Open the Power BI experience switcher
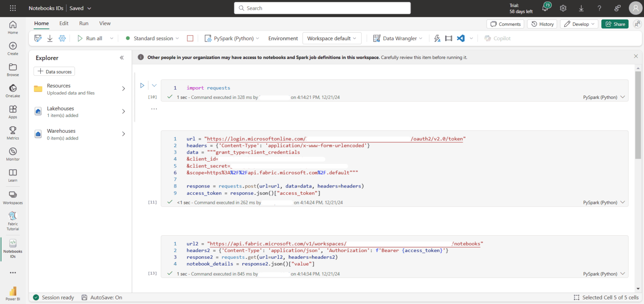The image size is (644, 304). tap(13, 293)
